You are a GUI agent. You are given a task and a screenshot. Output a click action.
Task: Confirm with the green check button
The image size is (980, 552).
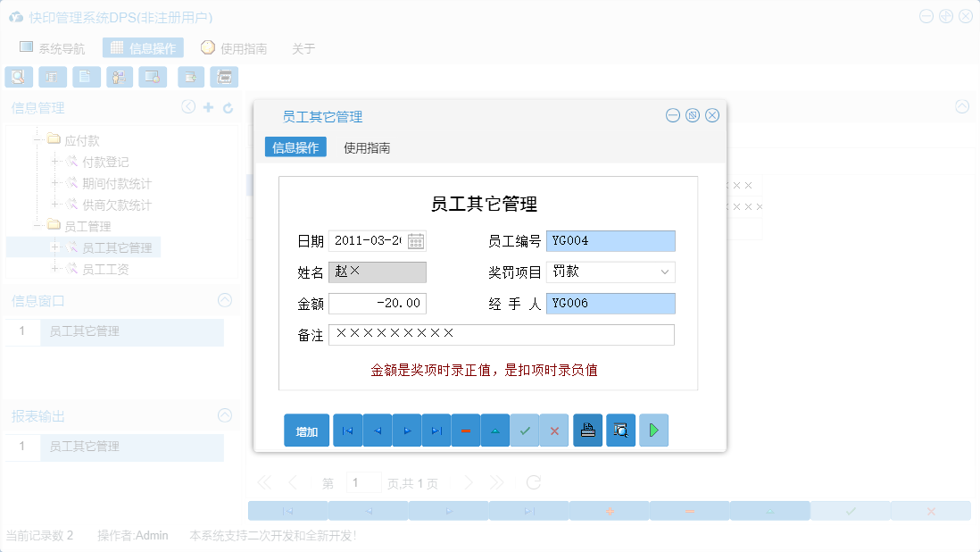click(x=526, y=430)
